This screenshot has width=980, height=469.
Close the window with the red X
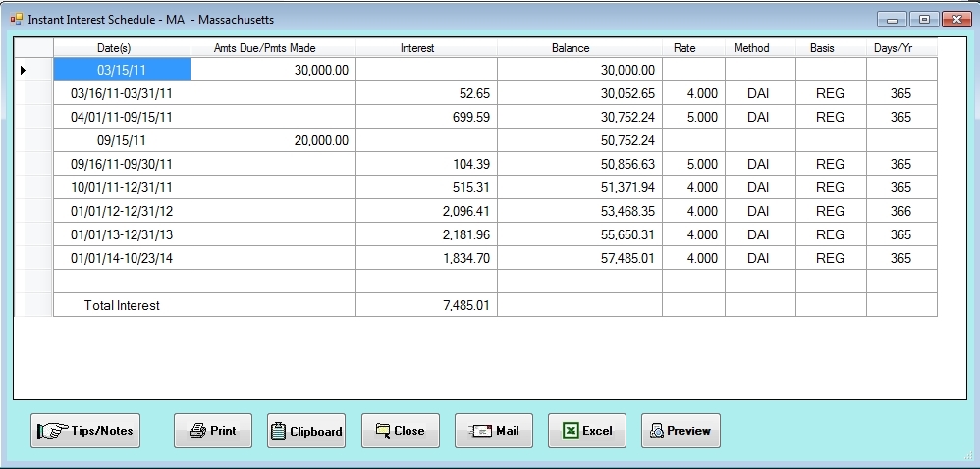point(956,20)
